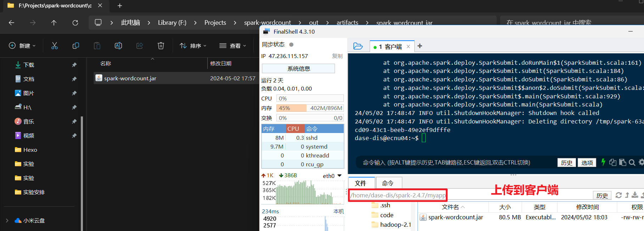
Task: Open terminal search magnifier icon
Action: point(632,162)
